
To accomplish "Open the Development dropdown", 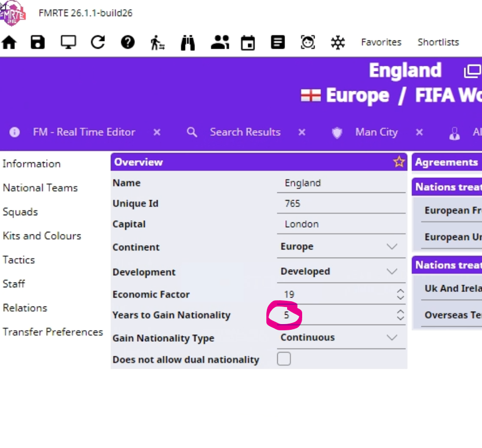I will 392,272.
